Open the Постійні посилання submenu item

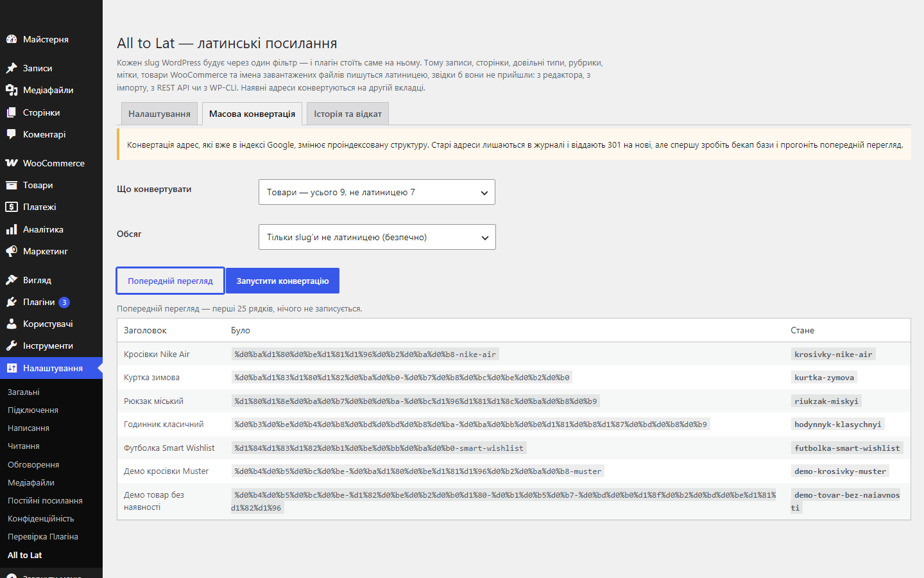tap(45, 500)
